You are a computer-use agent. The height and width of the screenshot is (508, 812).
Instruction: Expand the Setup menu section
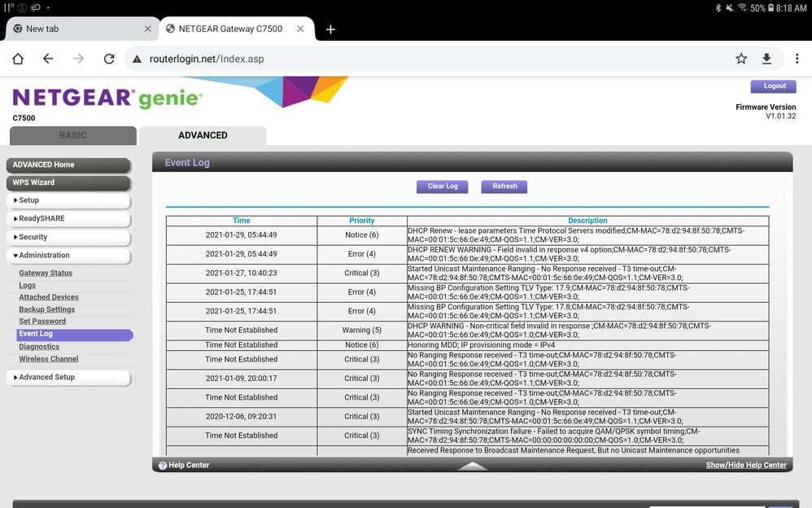68,200
